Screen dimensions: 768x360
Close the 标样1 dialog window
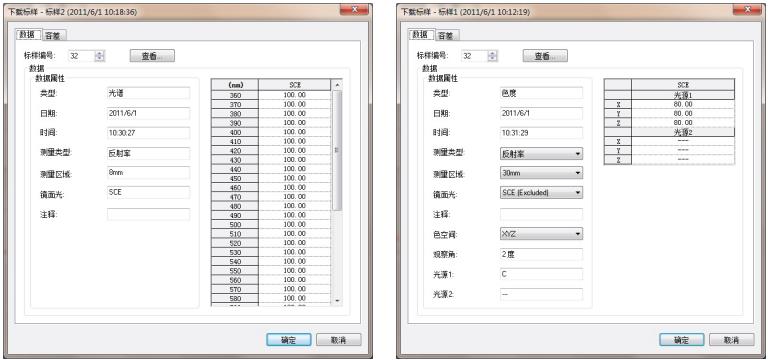746,10
